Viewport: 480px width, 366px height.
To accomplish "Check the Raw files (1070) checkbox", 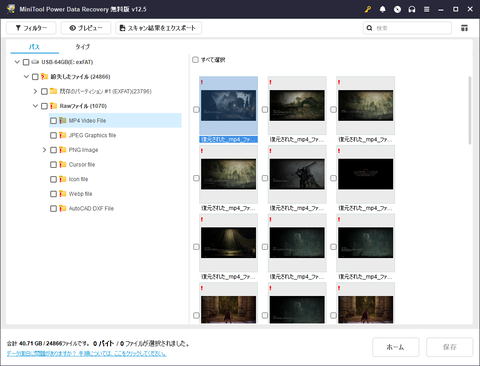I will coord(44,106).
